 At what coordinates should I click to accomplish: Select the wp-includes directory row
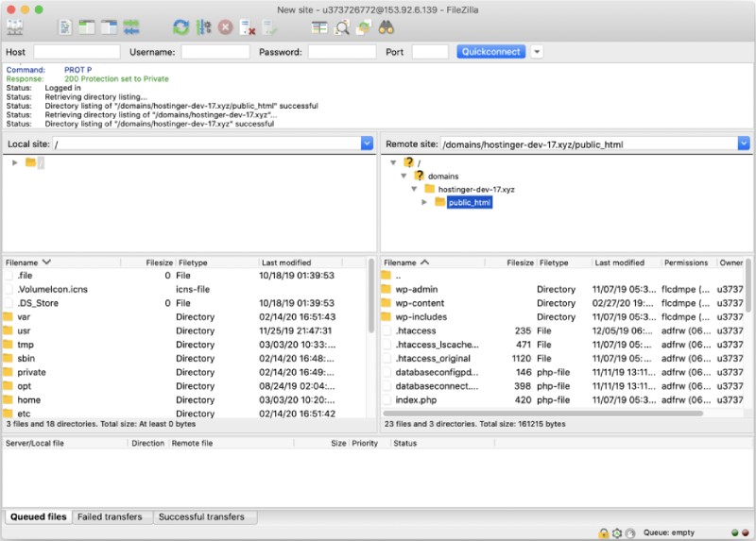(x=562, y=317)
